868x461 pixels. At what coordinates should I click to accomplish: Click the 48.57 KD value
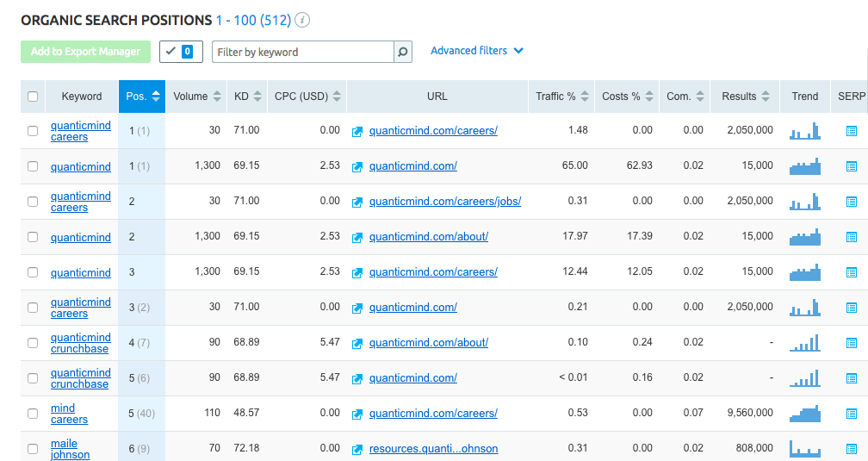(246, 413)
